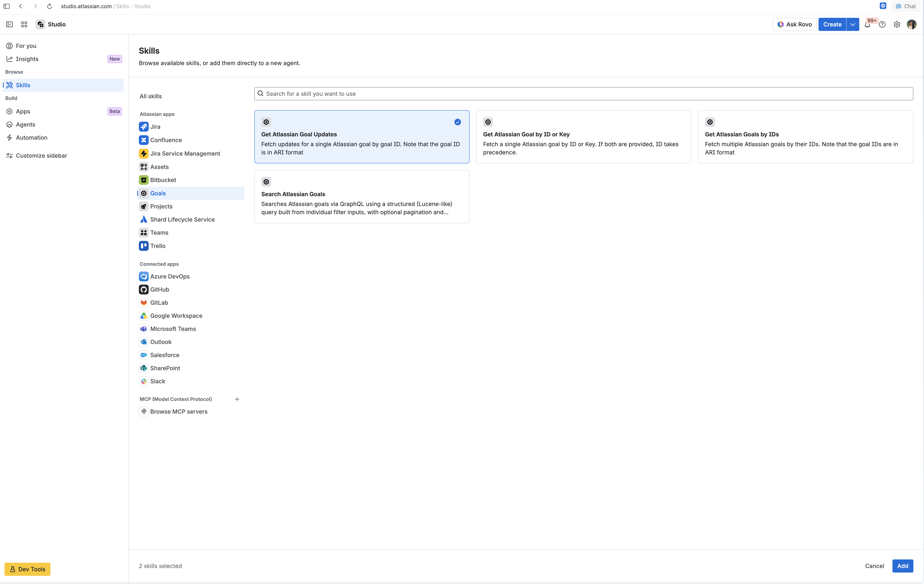
Task: Click the Add button
Action: [x=902, y=566]
